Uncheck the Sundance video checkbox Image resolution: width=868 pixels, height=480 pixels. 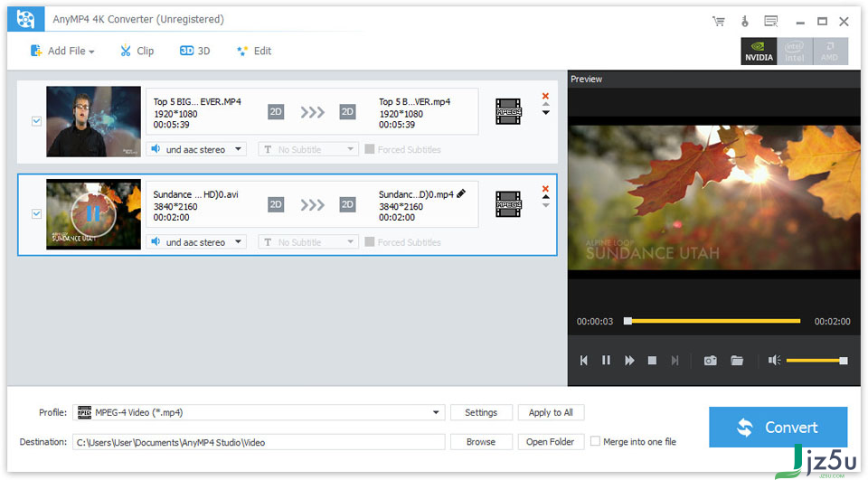coord(36,213)
